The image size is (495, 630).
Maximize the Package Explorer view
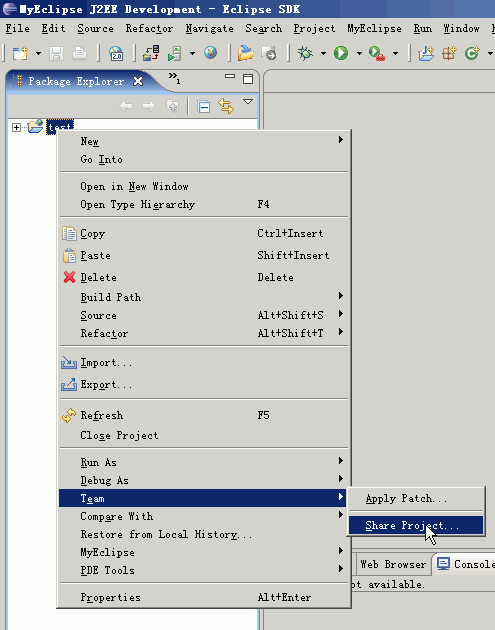pos(248,79)
